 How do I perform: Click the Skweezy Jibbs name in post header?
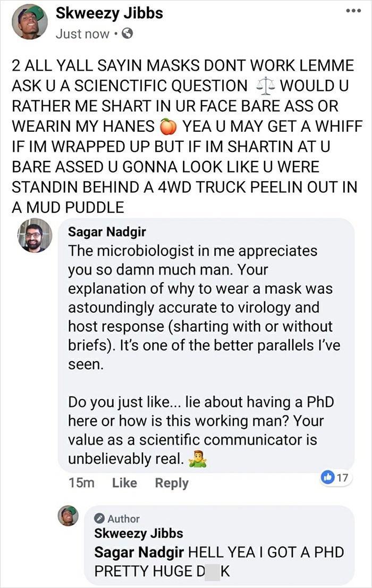(x=109, y=13)
